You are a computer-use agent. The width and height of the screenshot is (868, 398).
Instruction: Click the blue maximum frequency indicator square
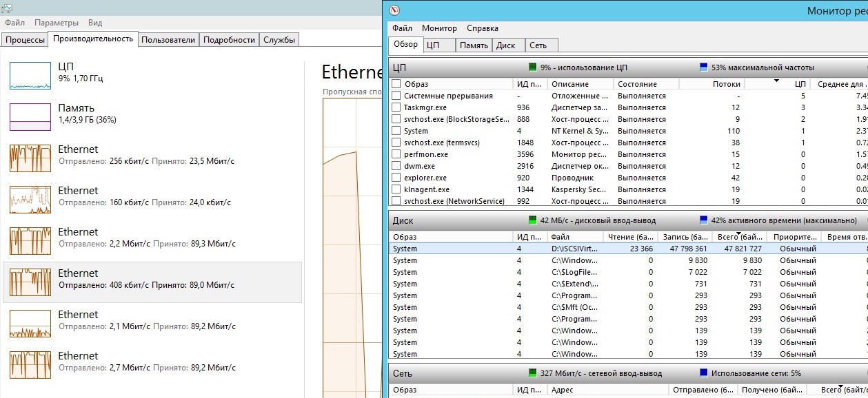(703, 67)
